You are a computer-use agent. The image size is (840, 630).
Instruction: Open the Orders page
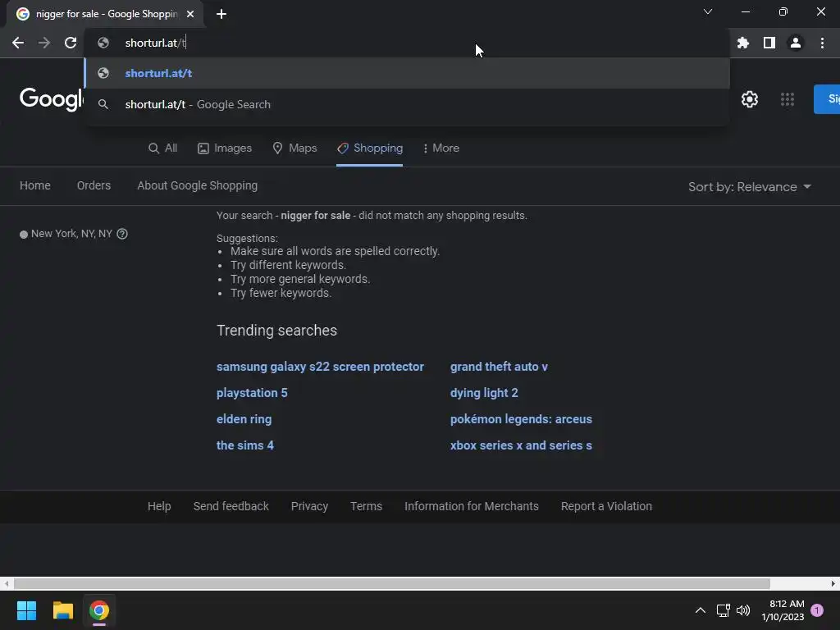[x=94, y=185]
